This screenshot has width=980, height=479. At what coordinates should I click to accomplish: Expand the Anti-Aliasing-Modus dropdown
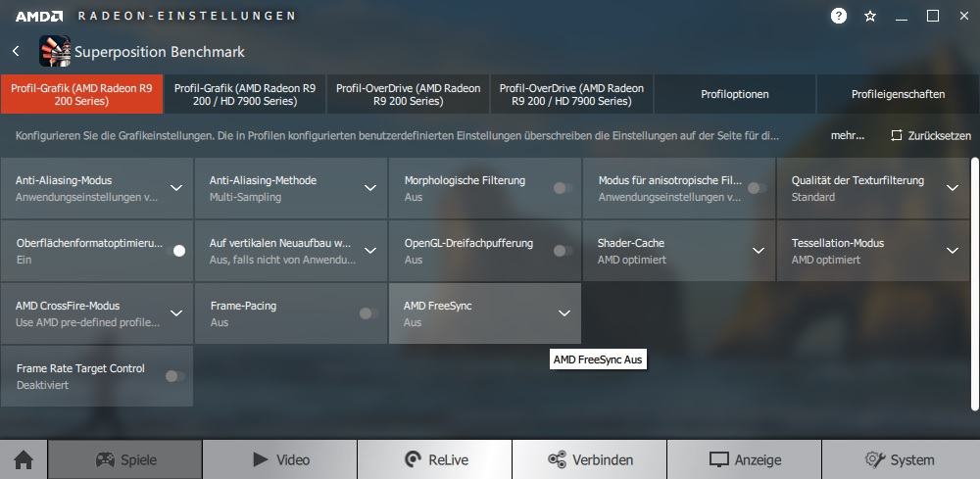tap(176, 187)
